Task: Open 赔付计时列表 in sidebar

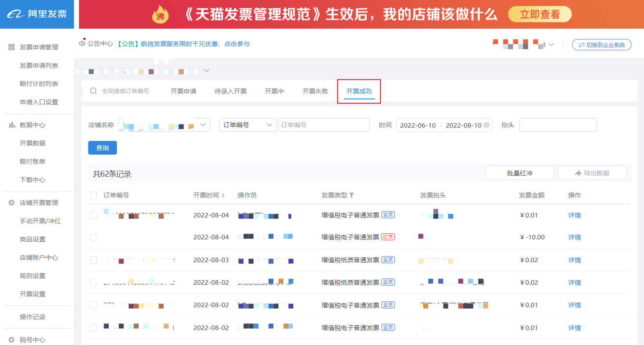Action: (39, 84)
